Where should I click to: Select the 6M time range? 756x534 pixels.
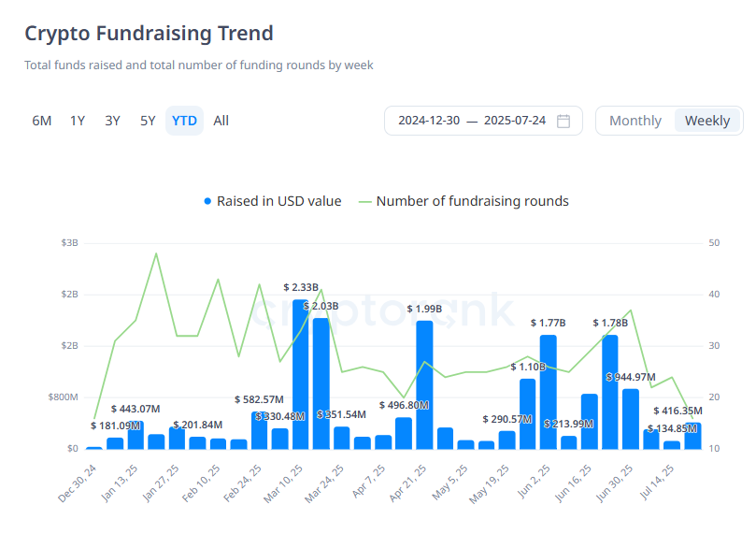(42, 121)
